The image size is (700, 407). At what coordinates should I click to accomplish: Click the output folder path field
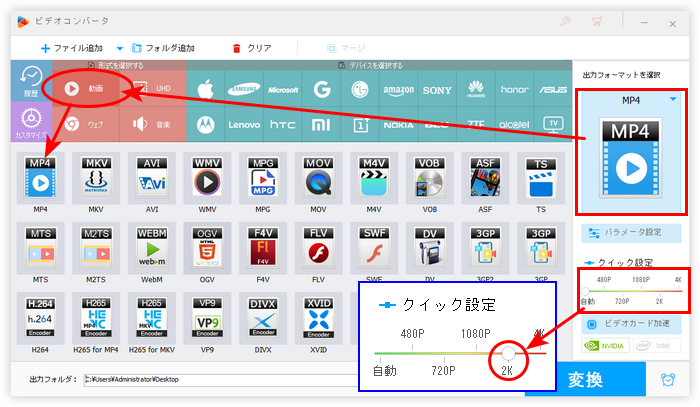[x=221, y=379]
